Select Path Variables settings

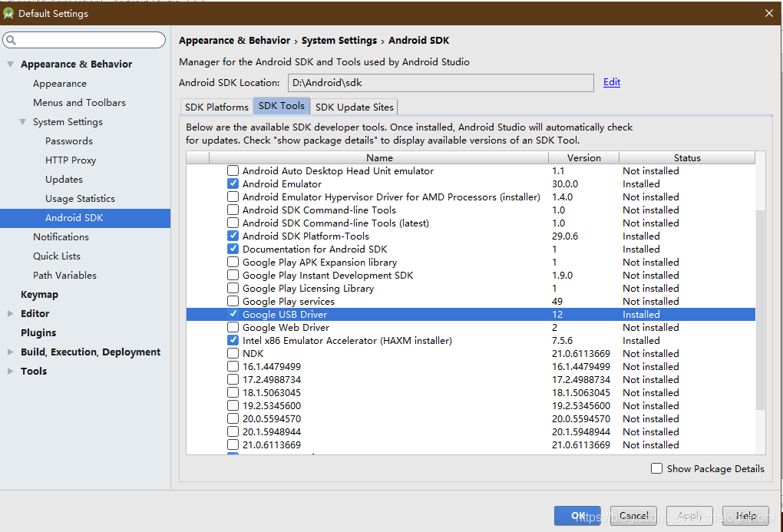[64, 276]
